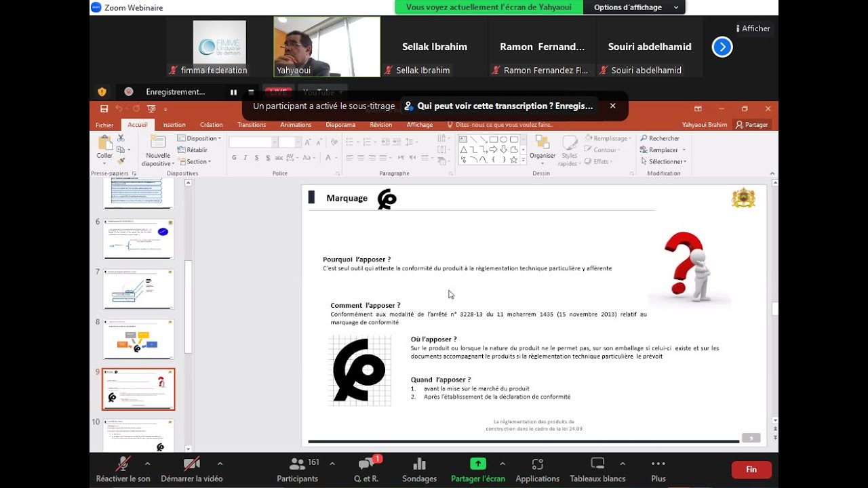868x488 pixels.
Task: Justify the paragraph text
Action: click(384, 158)
